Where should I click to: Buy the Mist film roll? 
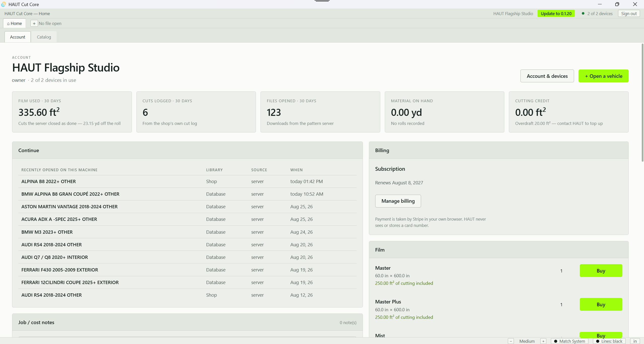tap(601, 335)
